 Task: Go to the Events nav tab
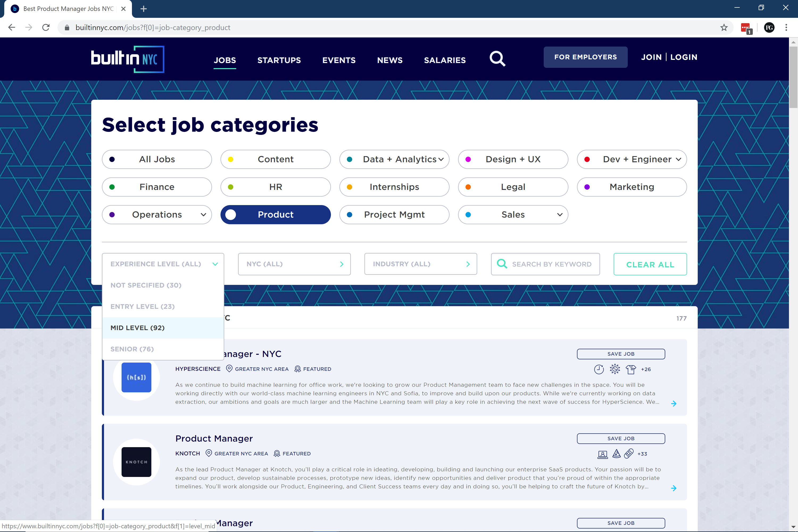tap(339, 60)
